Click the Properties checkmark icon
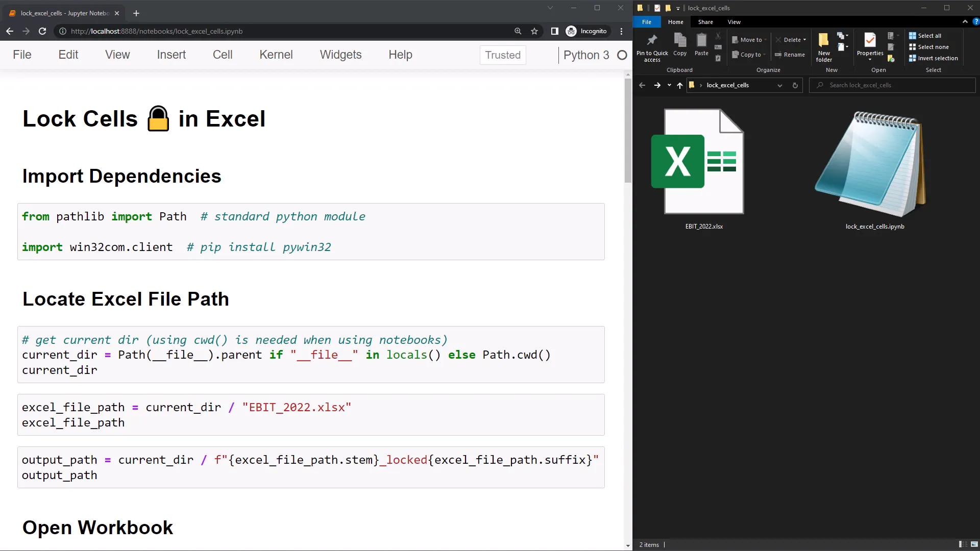The height and width of the screenshot is (551, 980). pyautogui.click(x=870, y=40)
